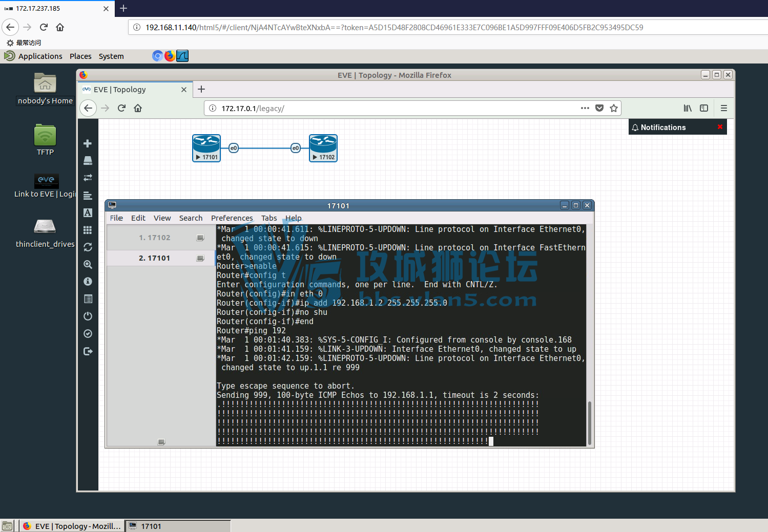The image size is (768, 532).
Task: Open the Edit menu in terminal 17101
Action: (138, 218)
